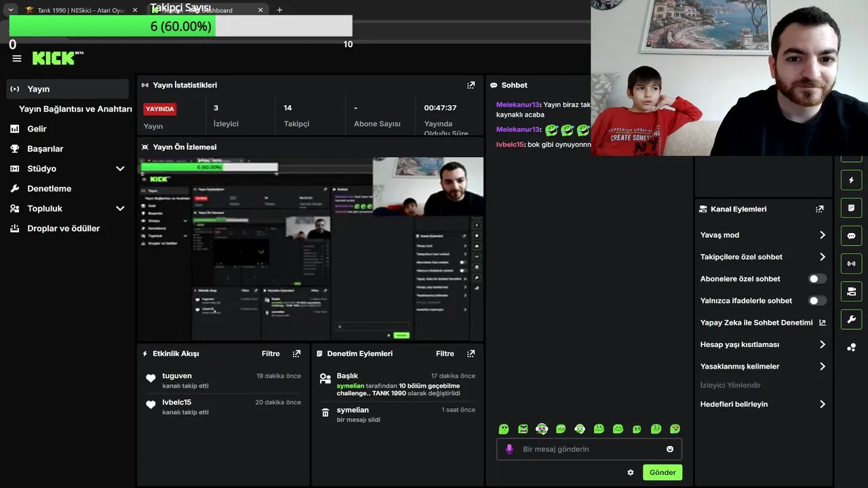The width and height of the screenshot is (868, 488).
Task: Click the message input field Bir mesaj gönderin
Action: pyautogui.click(x=589, y=449)
